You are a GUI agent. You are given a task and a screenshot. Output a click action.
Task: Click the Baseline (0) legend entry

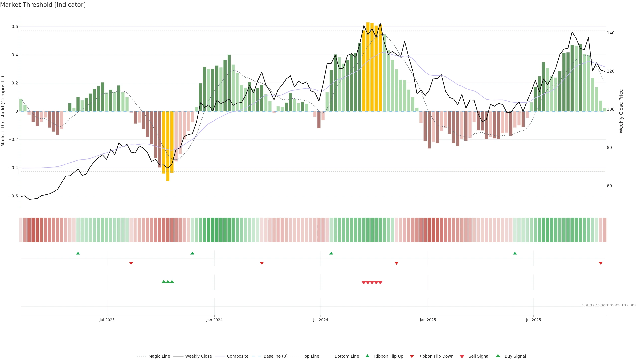[275, 356]
